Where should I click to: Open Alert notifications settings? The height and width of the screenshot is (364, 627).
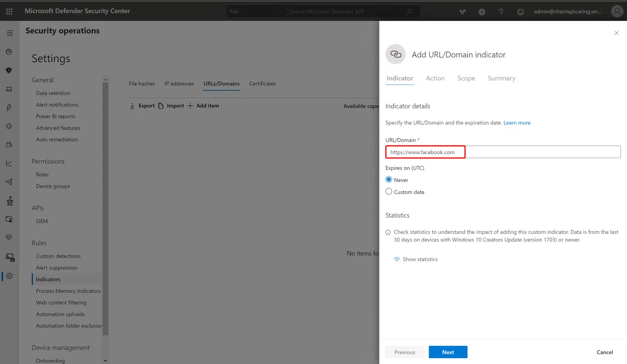pos(57,105)
